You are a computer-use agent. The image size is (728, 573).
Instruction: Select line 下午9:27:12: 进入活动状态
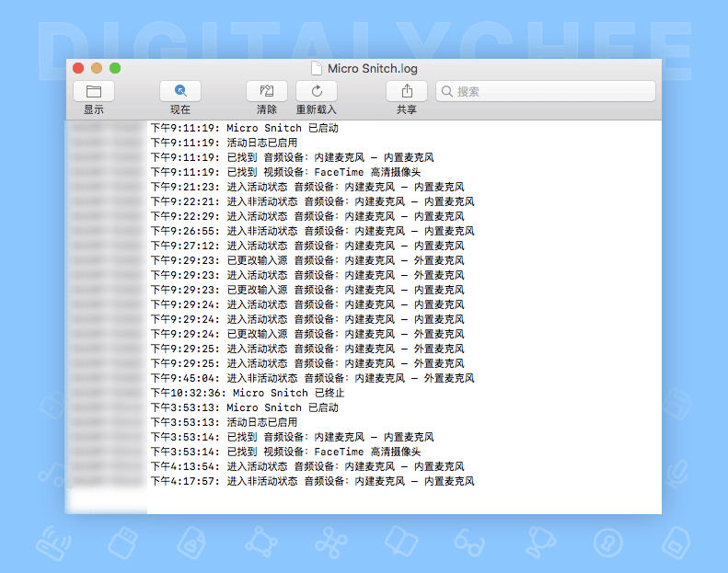tap(307, 246)
